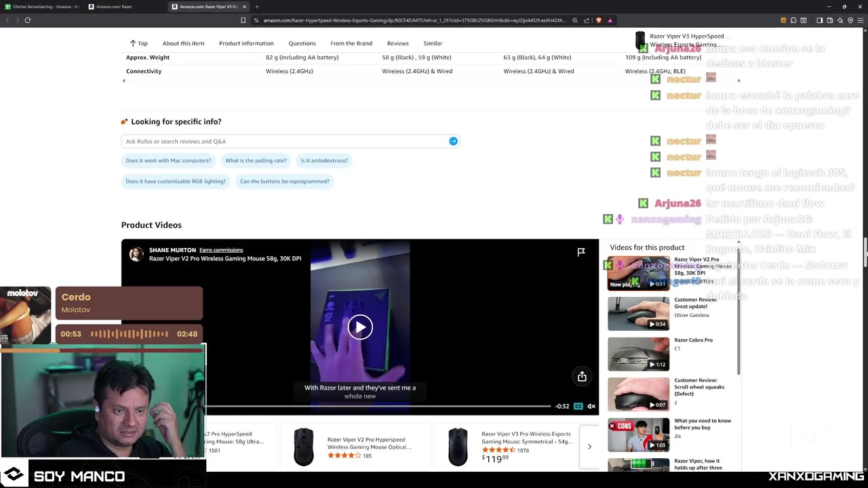Image resolution: width=868 pixels, height=488 pixels.
Task: Click the Razer Viper V3 HyperSpeed sticky header product
Action: click(682, 40)
